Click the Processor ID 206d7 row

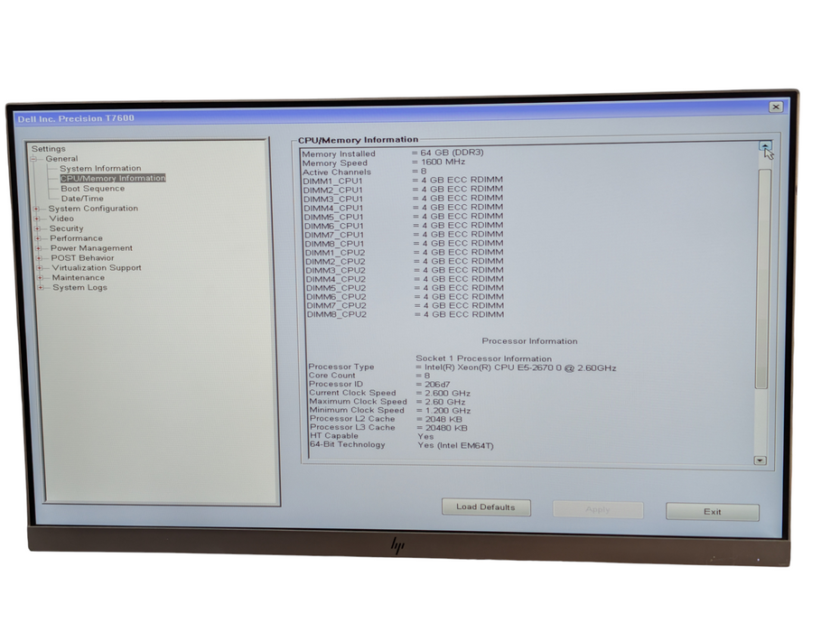click(379, 384)
